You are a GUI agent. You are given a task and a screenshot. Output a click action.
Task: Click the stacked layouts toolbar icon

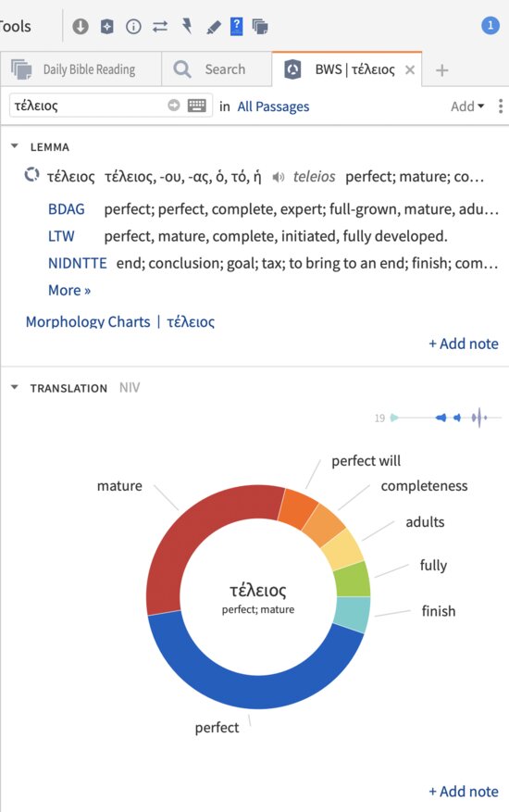[260, 26]
